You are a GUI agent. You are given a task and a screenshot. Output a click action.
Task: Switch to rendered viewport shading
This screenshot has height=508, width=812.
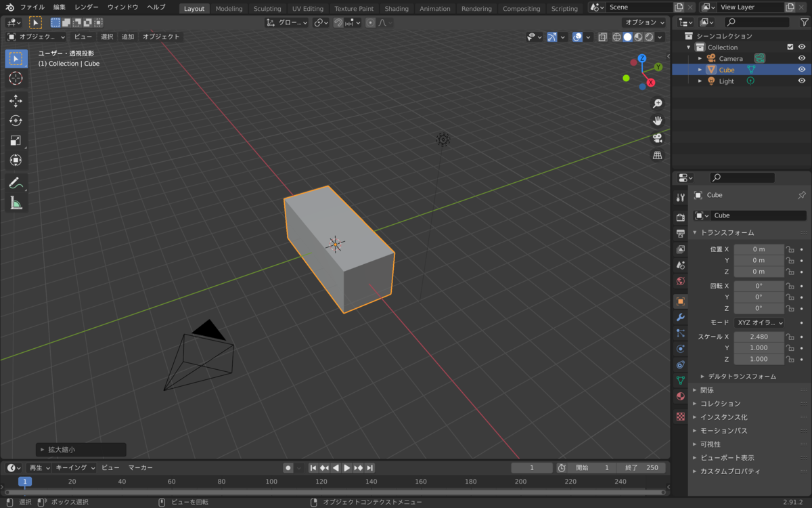pyautogui.click(x=649, y=37)
